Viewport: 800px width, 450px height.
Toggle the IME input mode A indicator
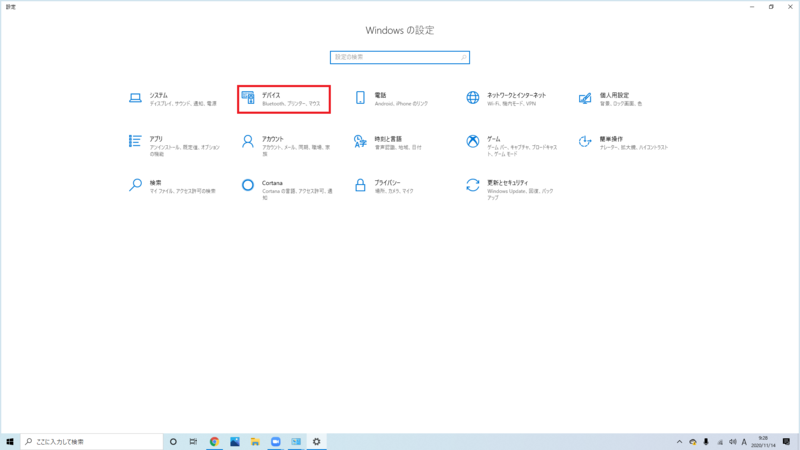pyautogui.click(x=744, y=442)
